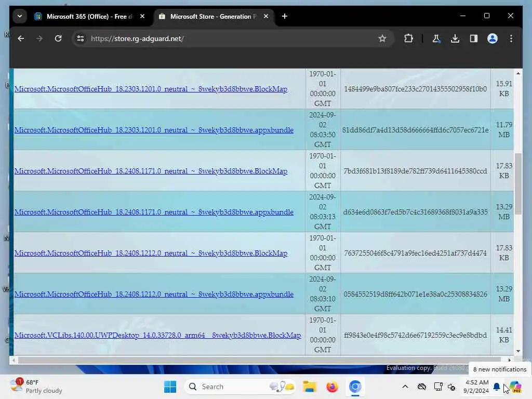Close the Microsoft Store - Generation tab
The height and width of the screenshot is (399, 532).
click(266, 16)
